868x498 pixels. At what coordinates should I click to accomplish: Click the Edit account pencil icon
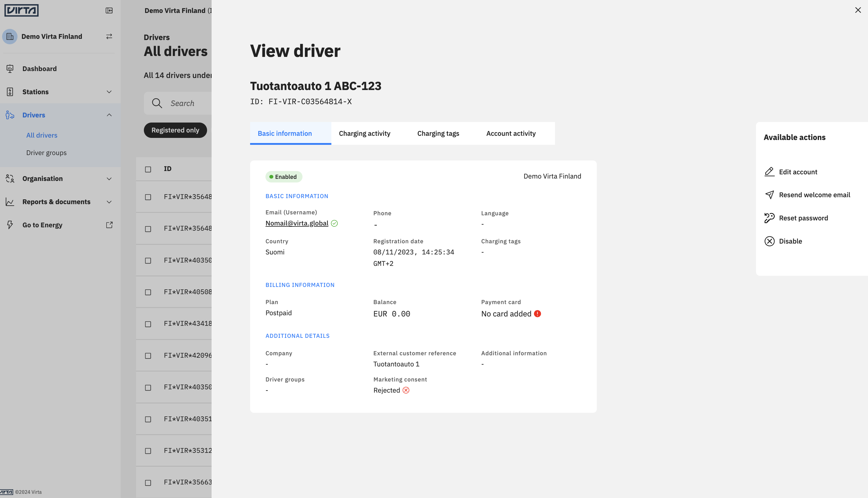click(770, 172)
